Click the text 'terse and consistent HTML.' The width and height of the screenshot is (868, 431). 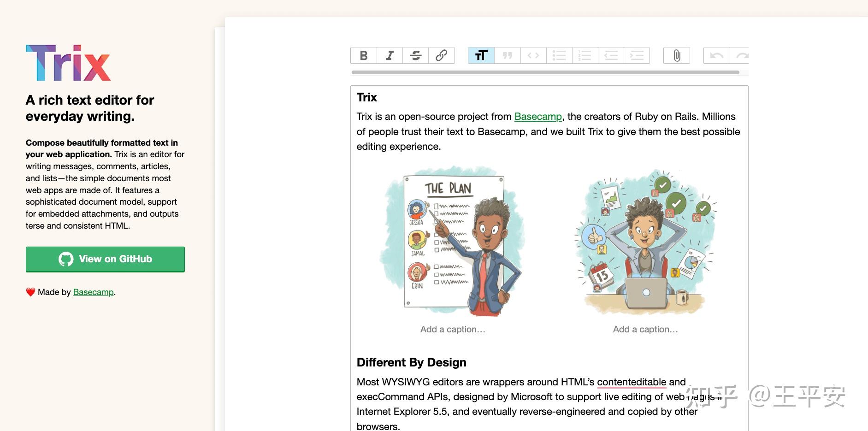point(78,226)
